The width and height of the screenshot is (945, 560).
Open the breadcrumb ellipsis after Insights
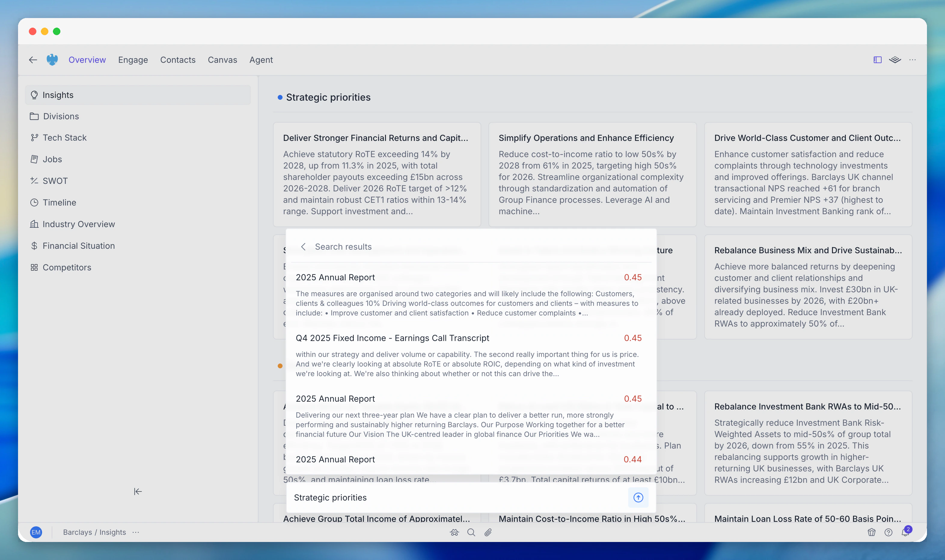click(x=136, y=532)
